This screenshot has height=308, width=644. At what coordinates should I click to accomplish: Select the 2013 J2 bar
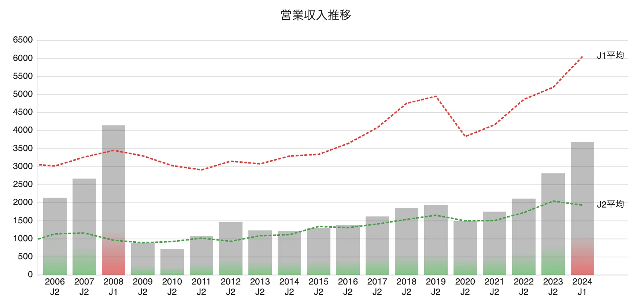260,253
